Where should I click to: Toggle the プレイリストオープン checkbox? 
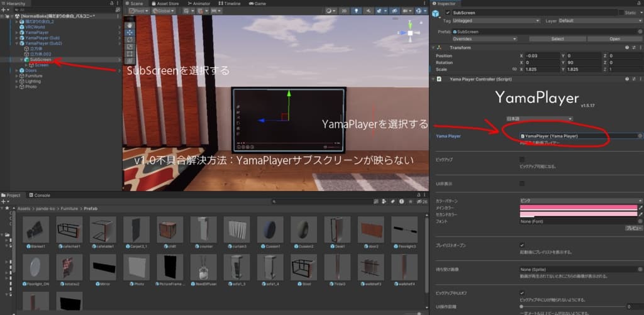coord(522,245)
